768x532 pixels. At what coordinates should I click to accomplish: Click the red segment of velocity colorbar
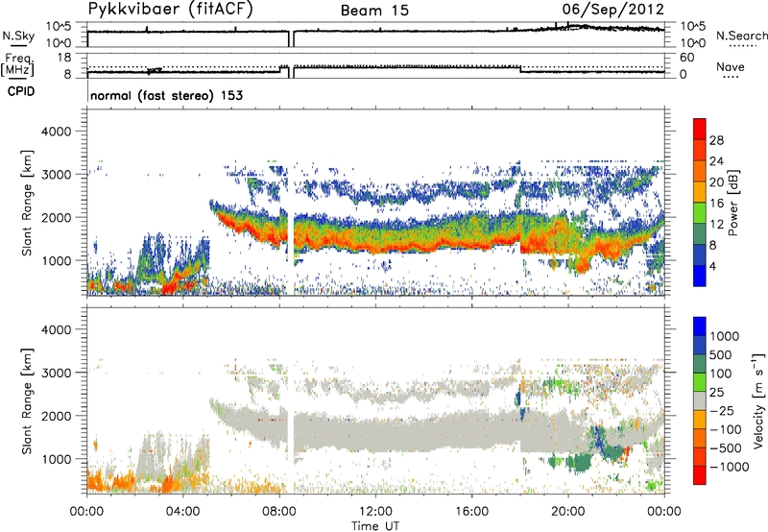click(x=700, y=475)
